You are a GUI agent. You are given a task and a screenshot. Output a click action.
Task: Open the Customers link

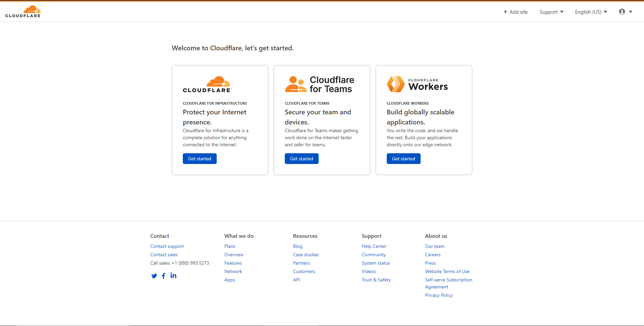tap(304, 271)
